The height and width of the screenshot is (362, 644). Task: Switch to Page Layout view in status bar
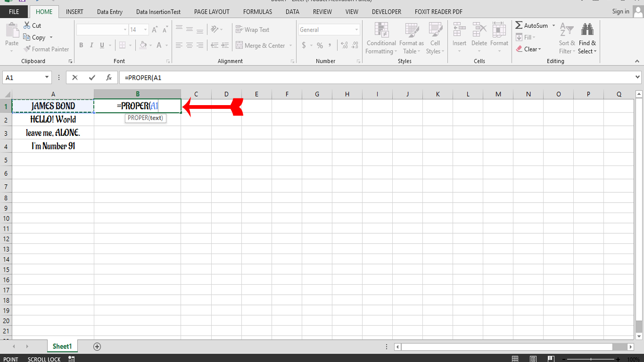point(533,359)
